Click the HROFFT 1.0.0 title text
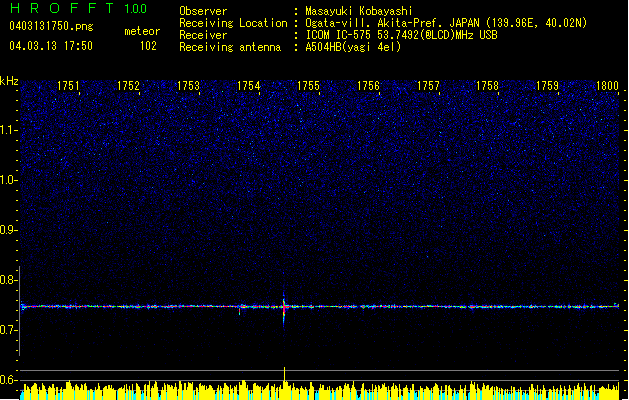This screenshot has width=629, height=400. (x=79, y=8)
